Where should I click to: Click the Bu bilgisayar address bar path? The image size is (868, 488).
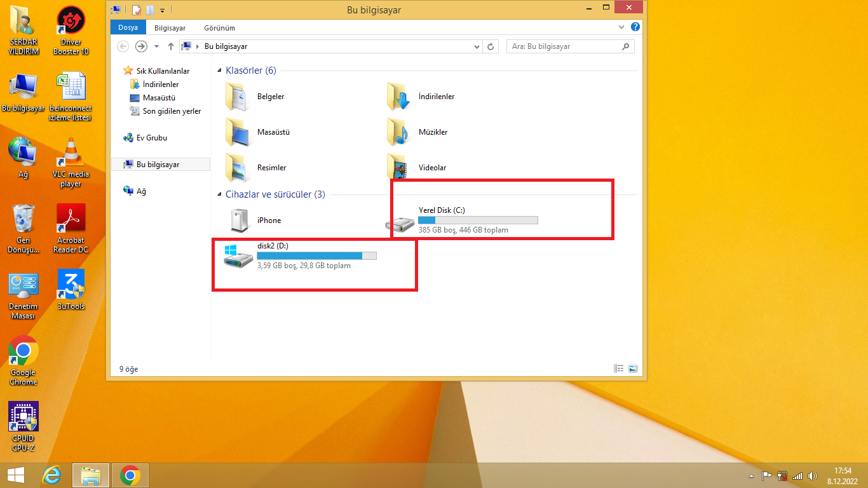226,46
